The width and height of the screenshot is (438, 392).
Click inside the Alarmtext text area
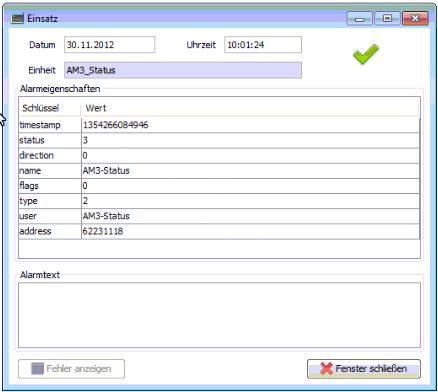[x=219, y=315]
